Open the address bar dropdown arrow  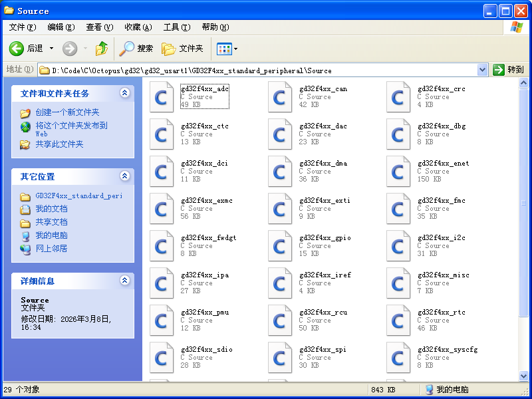pos(483,70)
